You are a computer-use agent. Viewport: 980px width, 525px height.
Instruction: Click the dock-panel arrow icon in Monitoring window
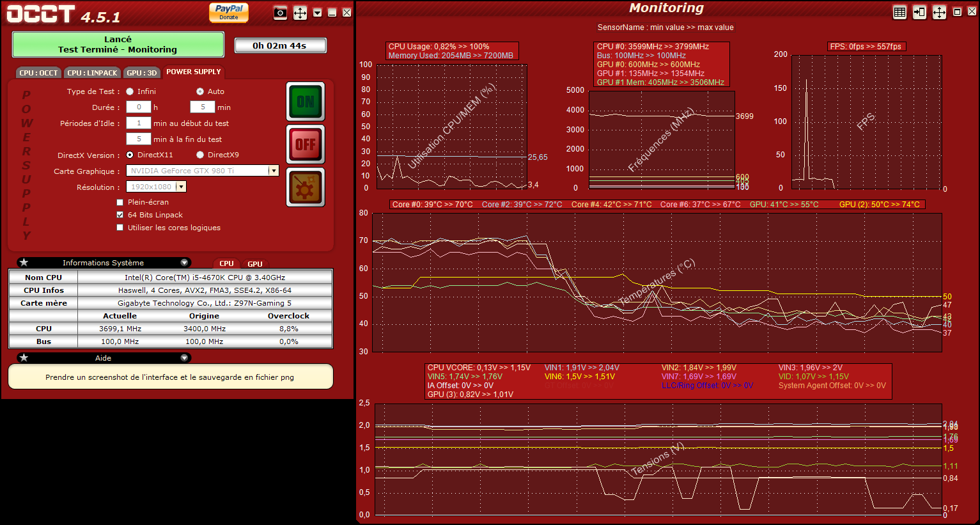(x=919, y=12)
